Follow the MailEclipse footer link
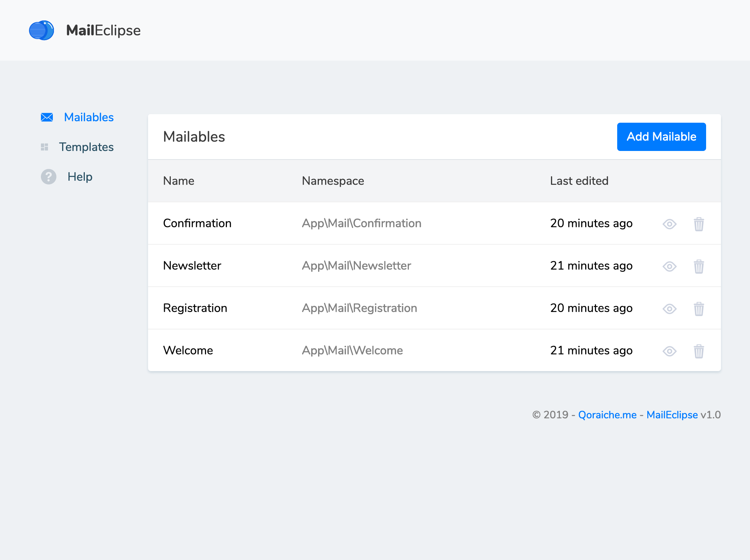This screenshot has width=750, height=560. (x=672, y=415)
